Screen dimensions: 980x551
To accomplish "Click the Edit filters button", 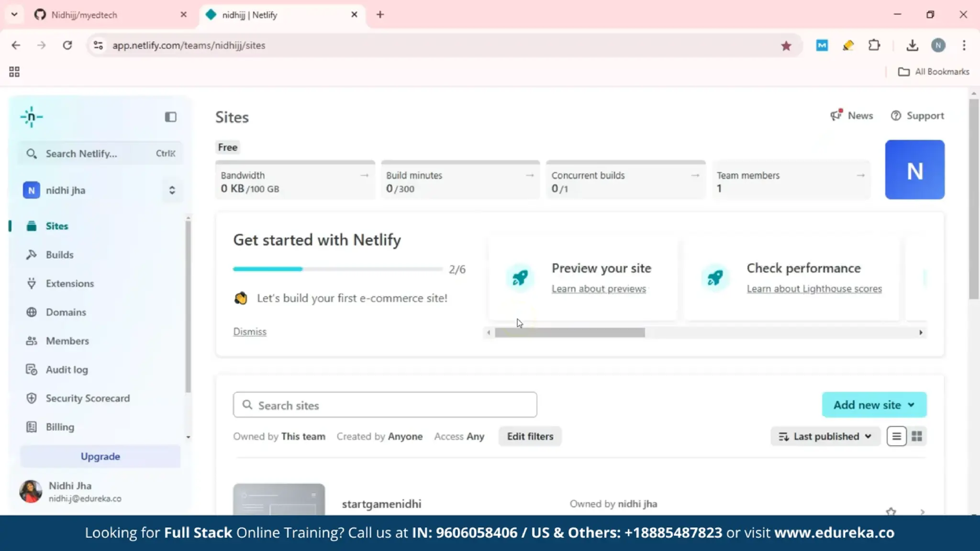I will point(530,436).
